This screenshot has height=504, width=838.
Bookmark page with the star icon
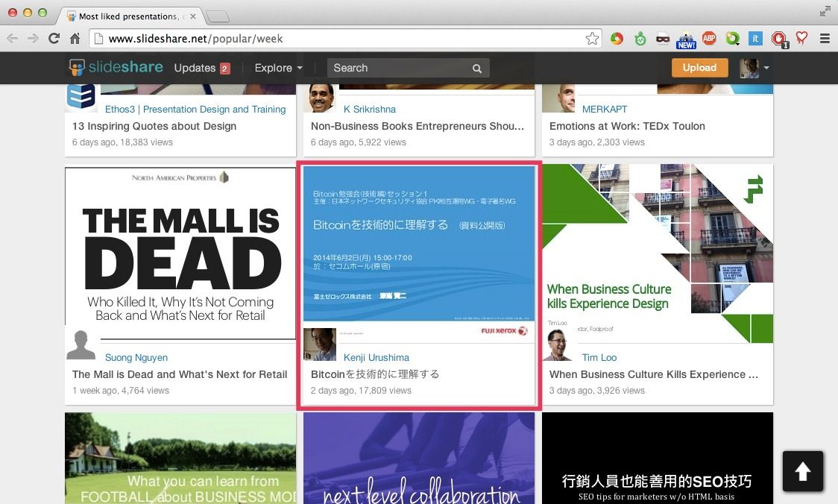point(592,39)
